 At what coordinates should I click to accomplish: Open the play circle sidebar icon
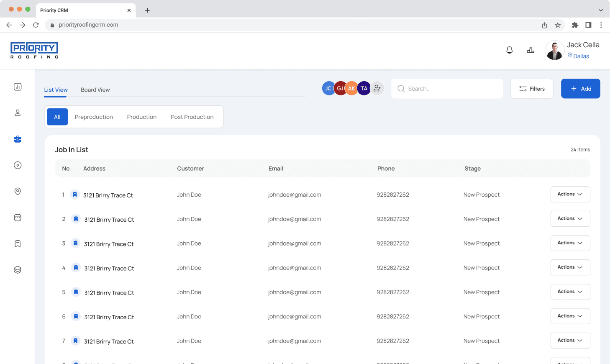tap(18, 165)
